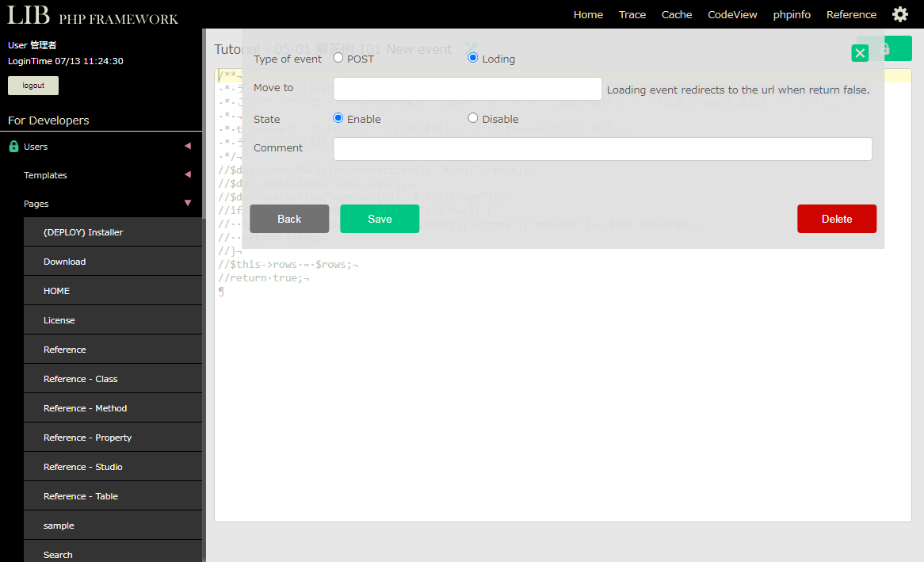Select the Loding event type radio
The width and height of the screenshot is (924, 562).
click(473, 58)
